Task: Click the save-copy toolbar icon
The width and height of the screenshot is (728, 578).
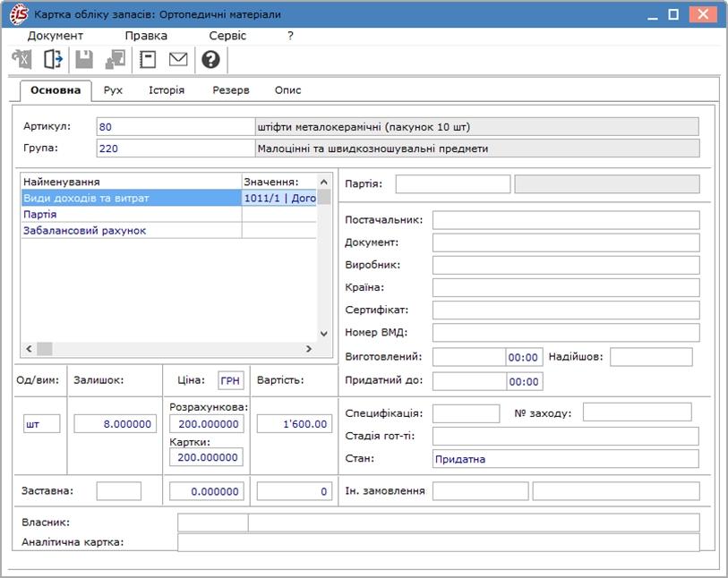Action: coord(116,59)
